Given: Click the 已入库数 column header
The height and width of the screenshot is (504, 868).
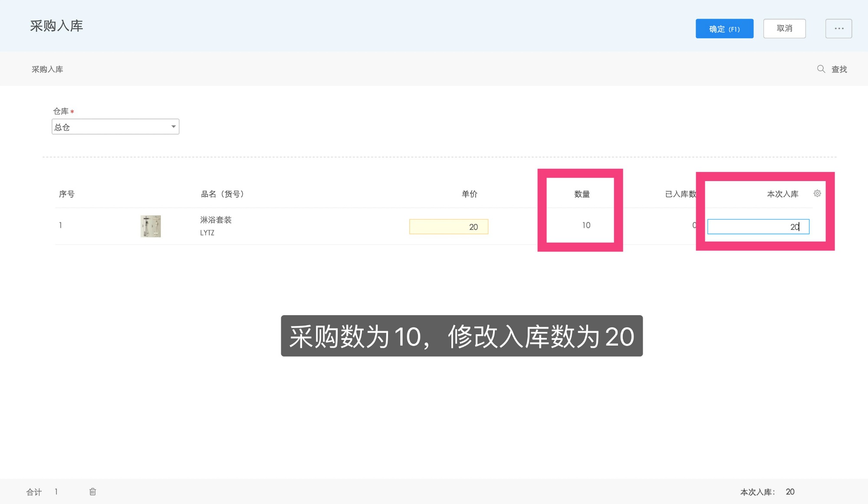Looking at the screenshot, I should click(679, 194).
